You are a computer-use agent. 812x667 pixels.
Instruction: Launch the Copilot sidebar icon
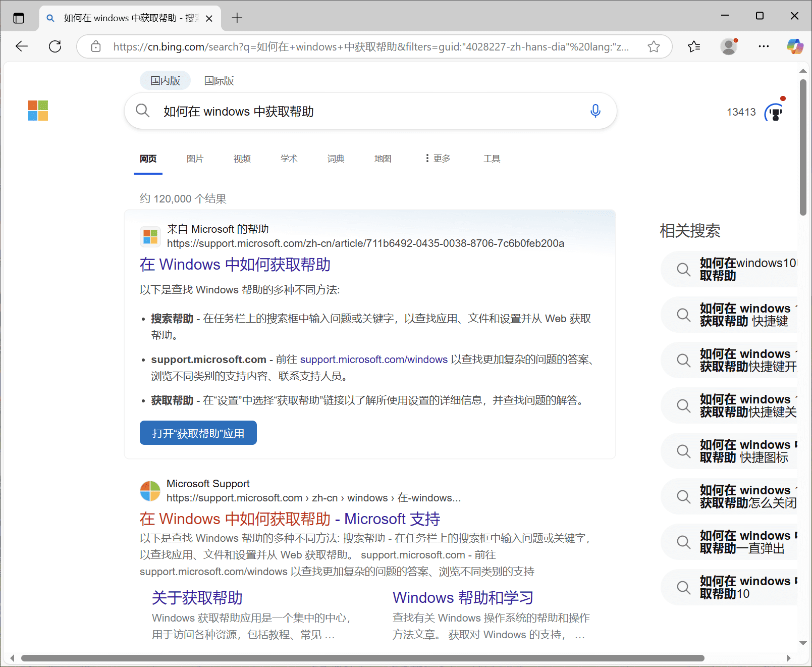click(x=795, y=46)
